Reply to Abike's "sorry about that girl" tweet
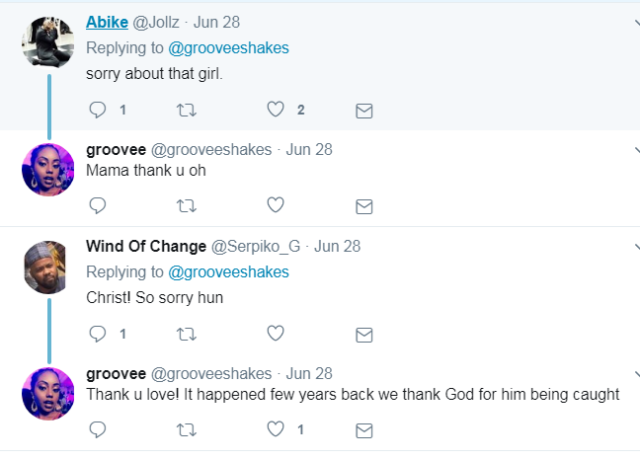The width and height of the screenshot is (640, 460). point(97,110)
